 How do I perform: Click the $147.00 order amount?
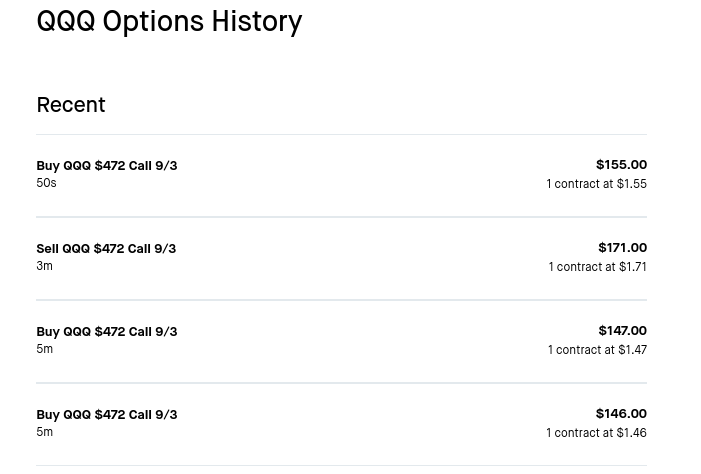click(x=622, y=331)
